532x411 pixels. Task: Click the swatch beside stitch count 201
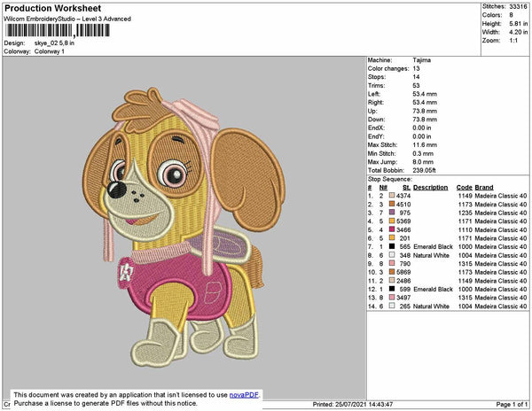point(392,238)
